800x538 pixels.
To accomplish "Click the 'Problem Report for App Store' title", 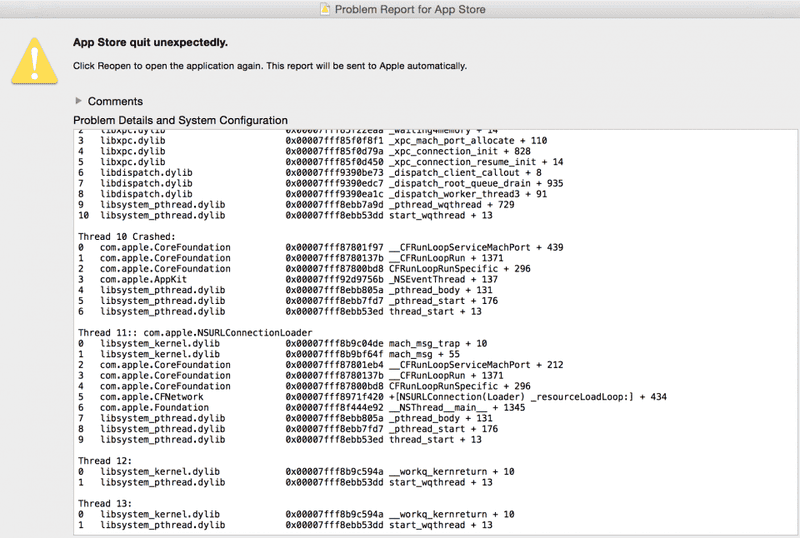I will point(411,10).
